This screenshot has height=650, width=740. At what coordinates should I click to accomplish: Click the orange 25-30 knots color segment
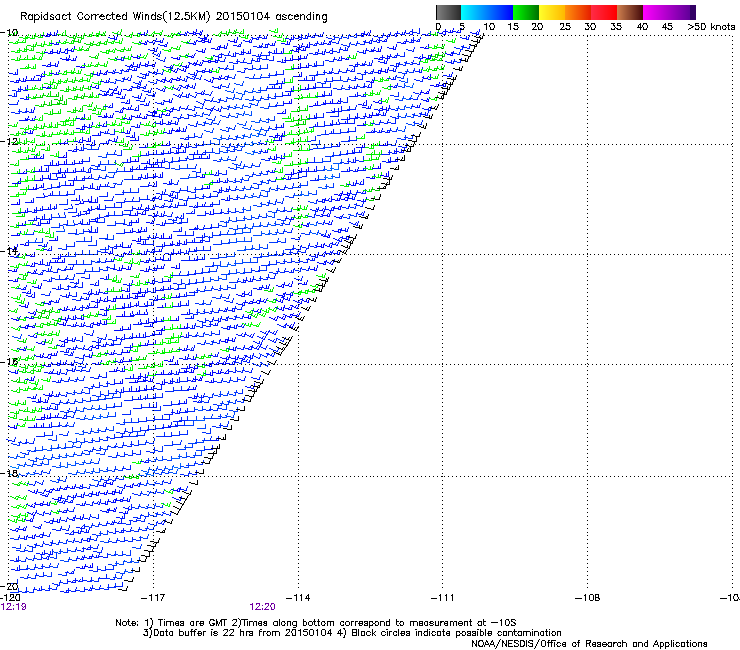point(578,12)
